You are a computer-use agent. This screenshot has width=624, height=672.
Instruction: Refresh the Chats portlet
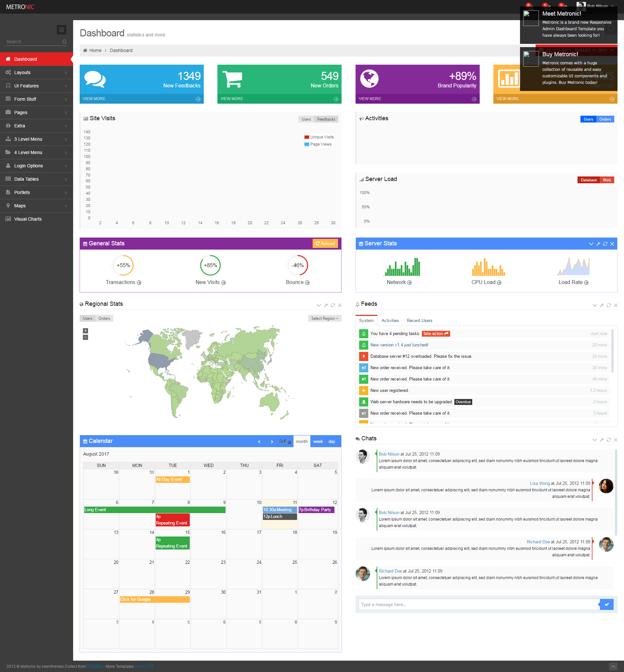pos(609,440)
